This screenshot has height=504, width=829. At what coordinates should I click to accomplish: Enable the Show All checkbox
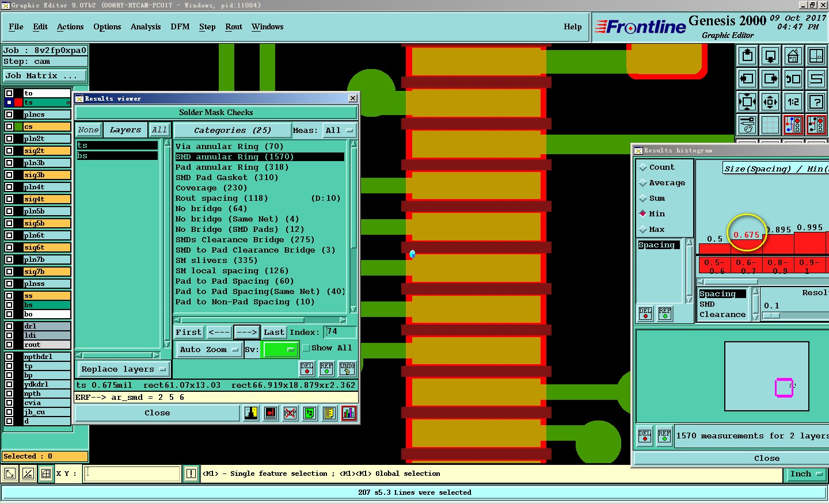(306, 348)
